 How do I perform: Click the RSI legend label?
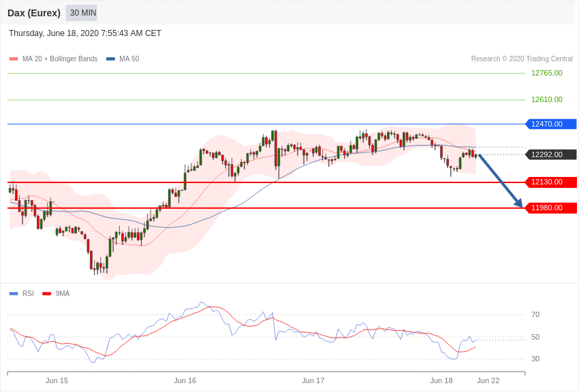point(28,294)
